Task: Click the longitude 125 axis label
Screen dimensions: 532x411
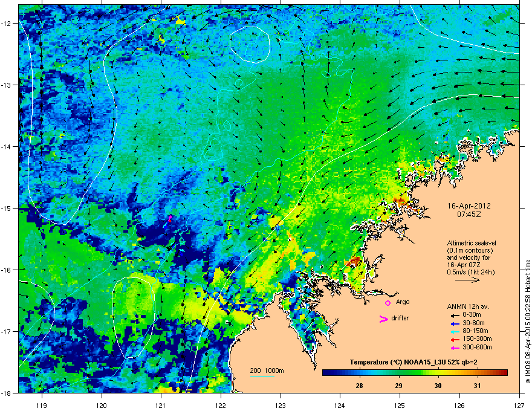Action: [x=400, y=405]
